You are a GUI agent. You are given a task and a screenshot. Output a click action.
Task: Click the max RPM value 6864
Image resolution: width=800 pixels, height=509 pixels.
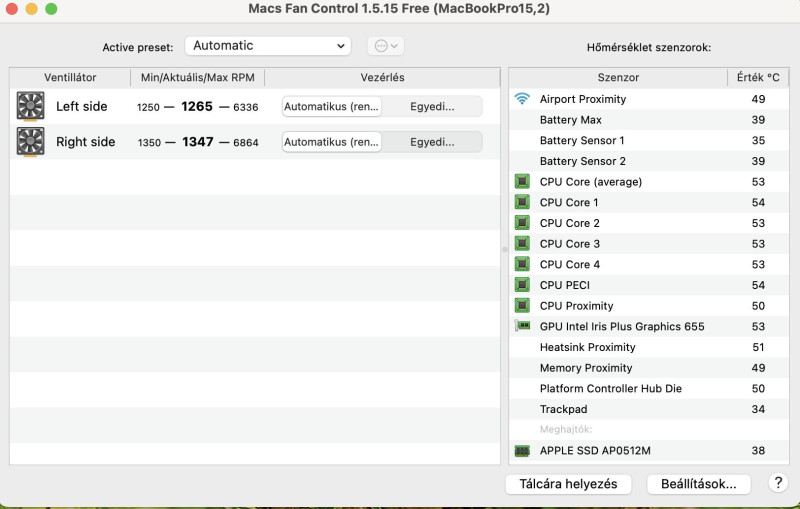[x=245, y=142]
